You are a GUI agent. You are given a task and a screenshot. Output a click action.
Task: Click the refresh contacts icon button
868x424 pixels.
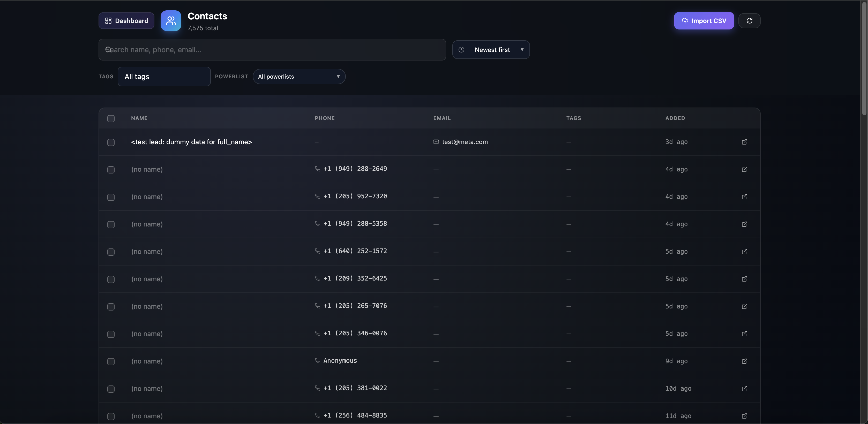tap(749, 21)
